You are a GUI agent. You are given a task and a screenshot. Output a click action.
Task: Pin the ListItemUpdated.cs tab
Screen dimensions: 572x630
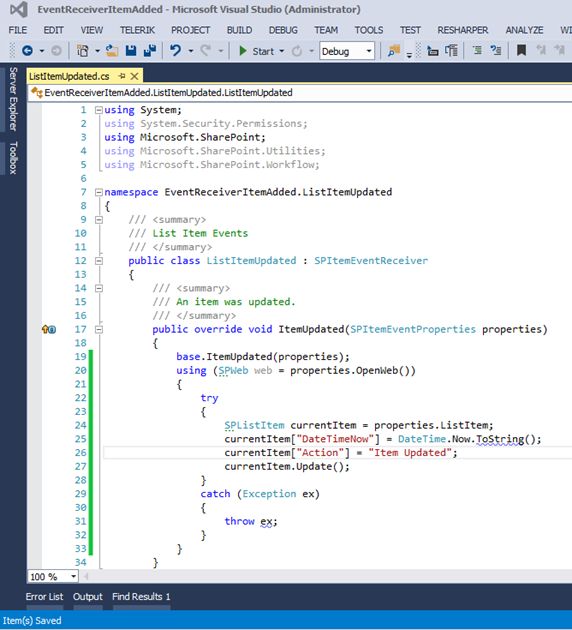tap(122, 76)
